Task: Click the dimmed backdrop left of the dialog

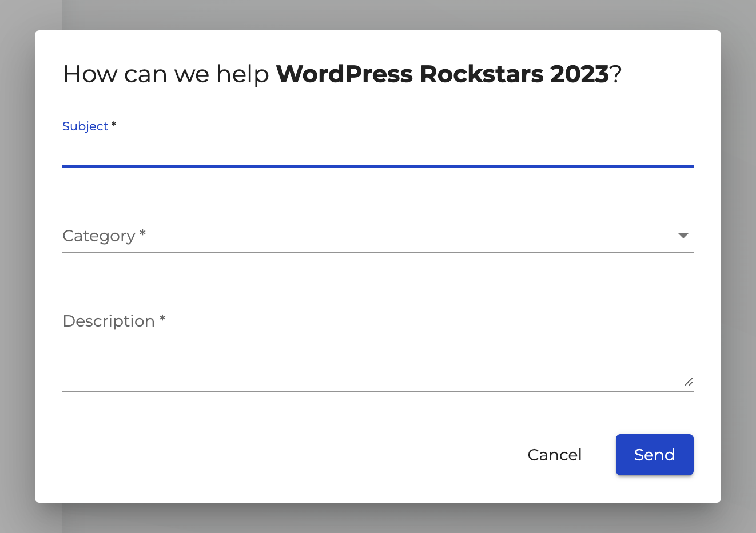Action: tap(17, 266)
